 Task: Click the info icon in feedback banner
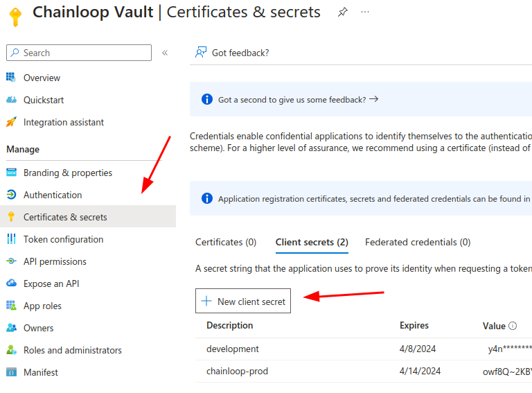[x=207, y=99]
